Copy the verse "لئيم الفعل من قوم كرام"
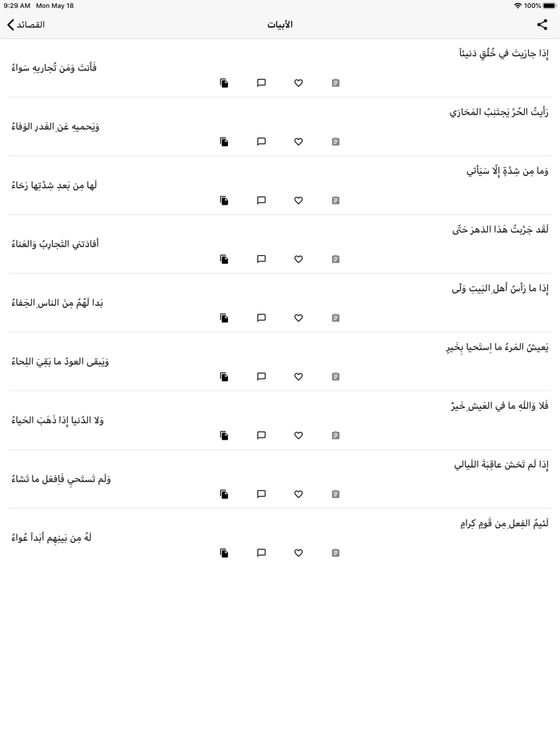The height and width of the screenshot is (747, 560). tap(225, 553)
